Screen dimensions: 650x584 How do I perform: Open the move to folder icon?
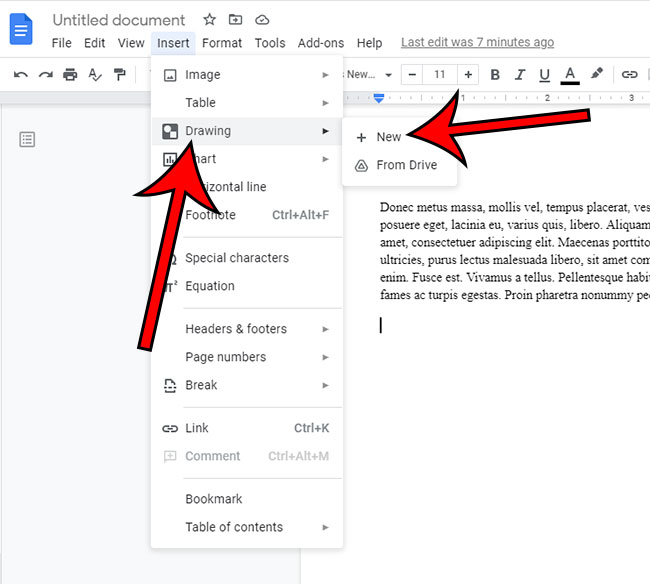point(235,20)
